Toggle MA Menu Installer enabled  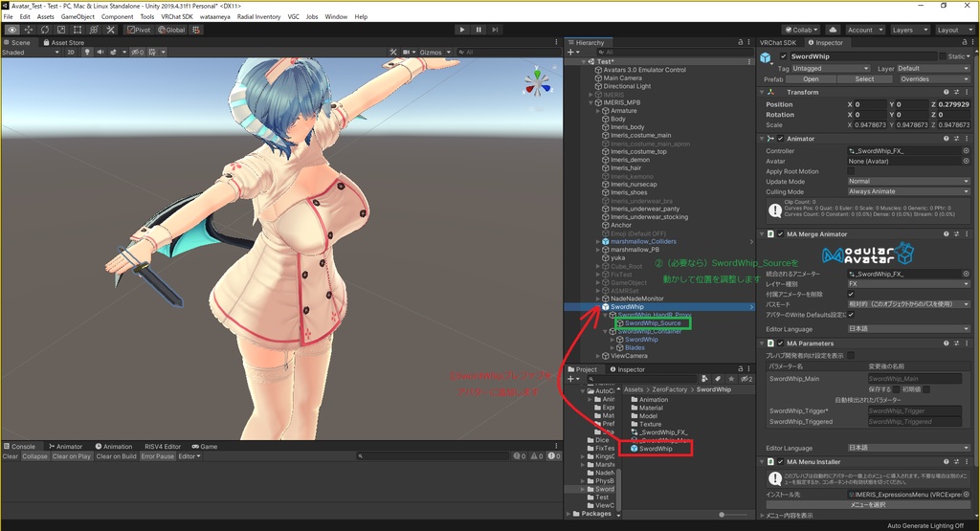(780, 462)
